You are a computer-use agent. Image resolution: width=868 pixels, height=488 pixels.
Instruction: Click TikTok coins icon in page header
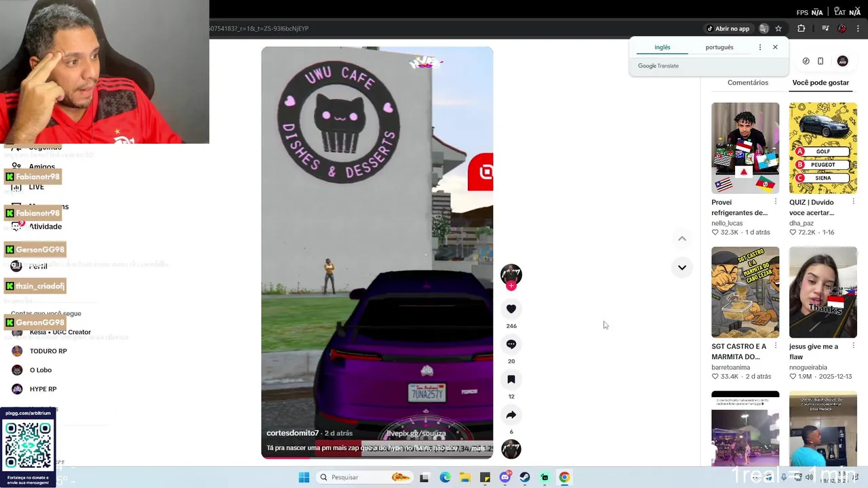[806, 61]
